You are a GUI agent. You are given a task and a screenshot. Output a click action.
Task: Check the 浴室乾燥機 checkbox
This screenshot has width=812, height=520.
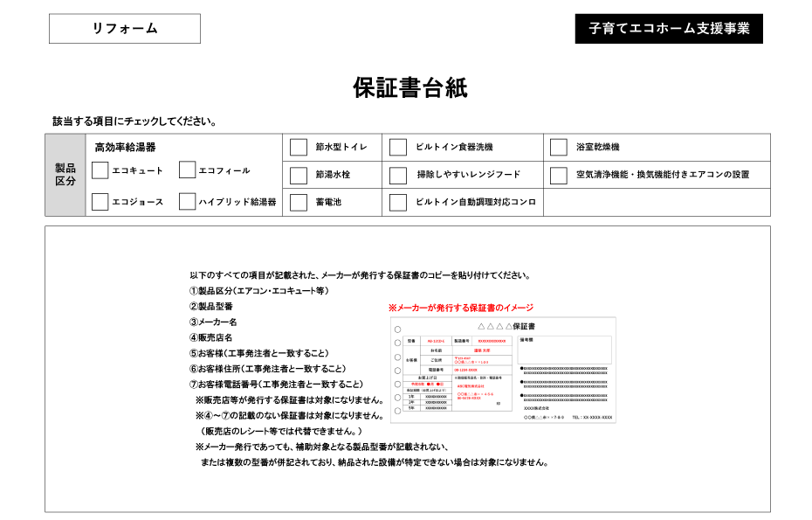point(559,148)
